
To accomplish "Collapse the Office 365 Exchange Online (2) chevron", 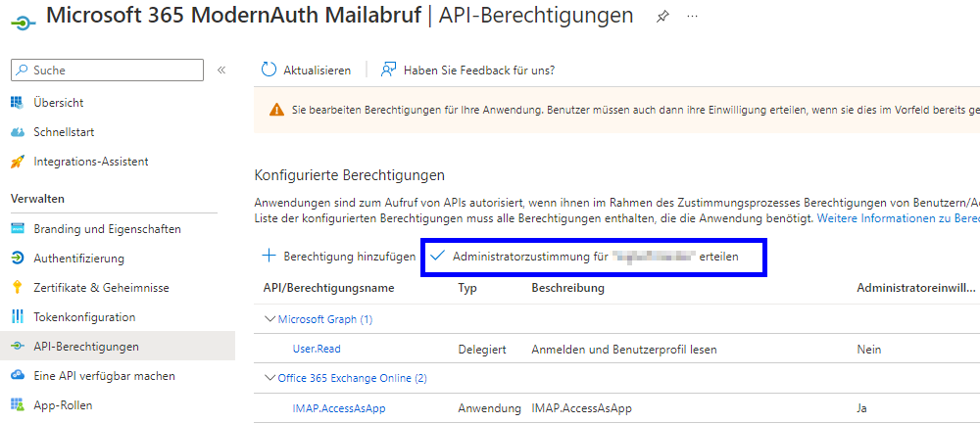I will 270,377.
